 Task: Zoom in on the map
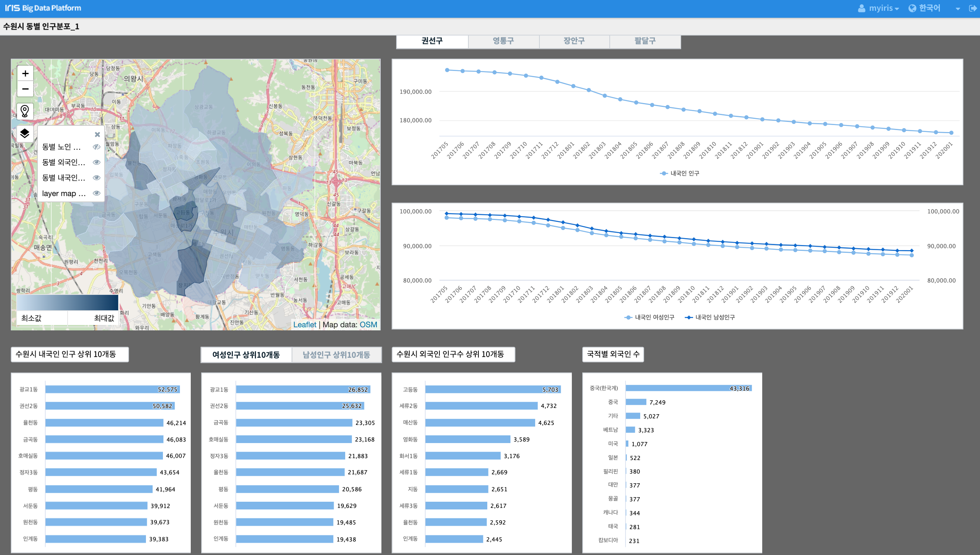click(x=25, y=73)
